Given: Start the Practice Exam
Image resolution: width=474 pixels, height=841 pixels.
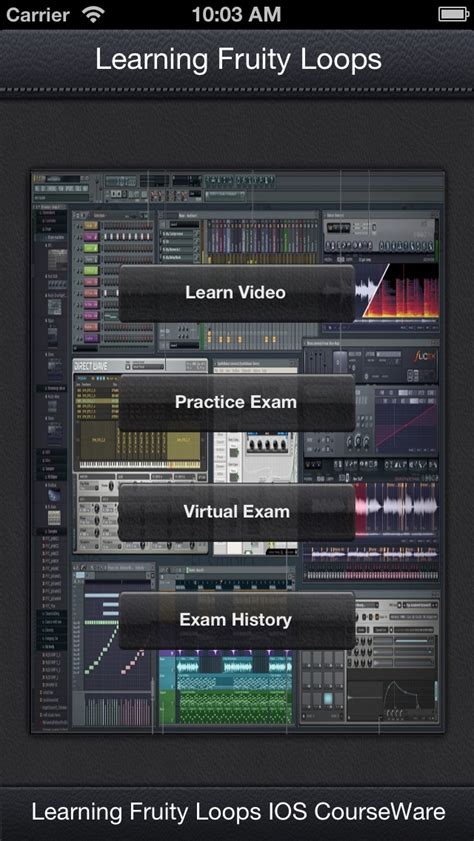Looking at the screenshot, I should 236,402.
